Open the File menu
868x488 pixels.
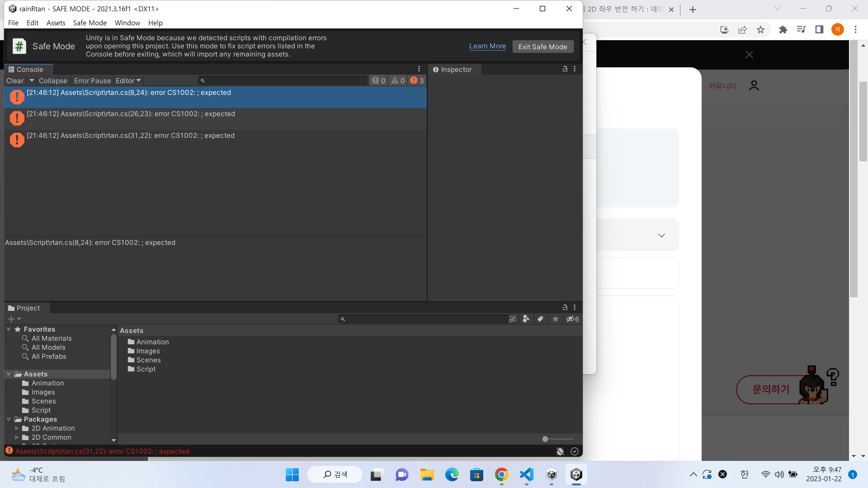[13, 23]
